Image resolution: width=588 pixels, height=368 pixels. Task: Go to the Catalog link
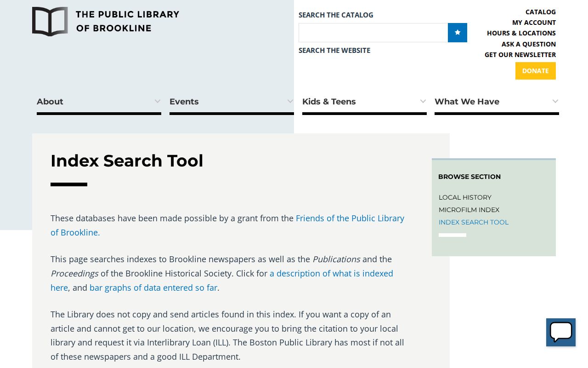coord(541,12)
